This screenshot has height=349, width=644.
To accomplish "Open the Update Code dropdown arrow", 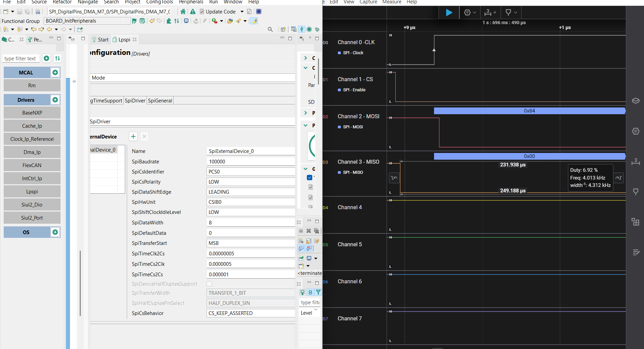I will click(242, 11).
